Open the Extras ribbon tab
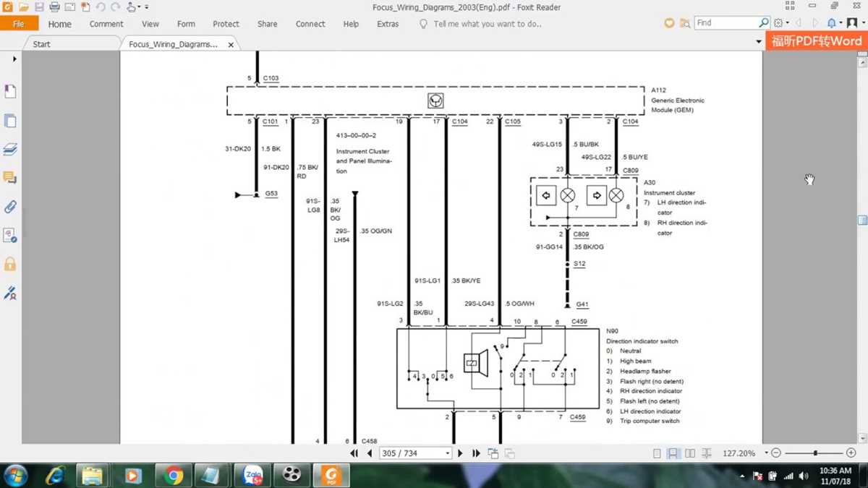This screenshot has height=488, width=868. point(388,24)
